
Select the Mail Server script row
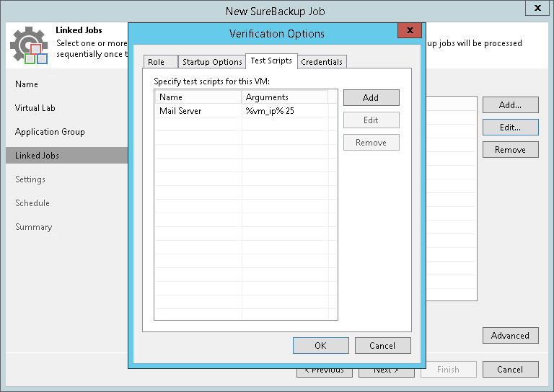coord(245,111)
